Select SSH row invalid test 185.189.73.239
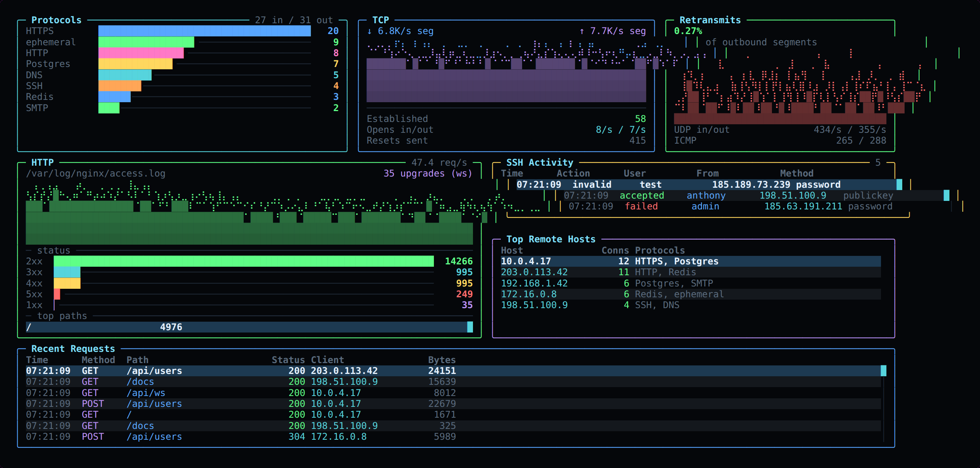980x468 pixels. (707, 185)
